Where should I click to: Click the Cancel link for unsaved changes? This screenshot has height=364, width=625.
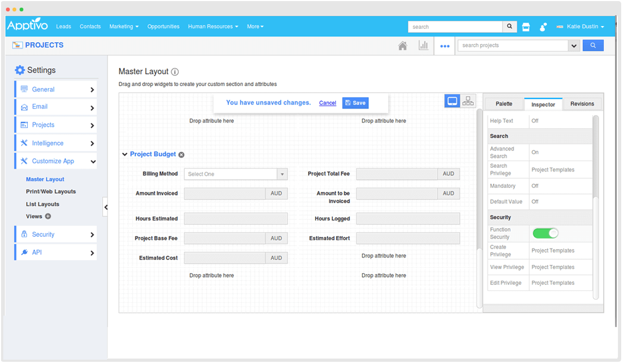(x=328, y=103)
